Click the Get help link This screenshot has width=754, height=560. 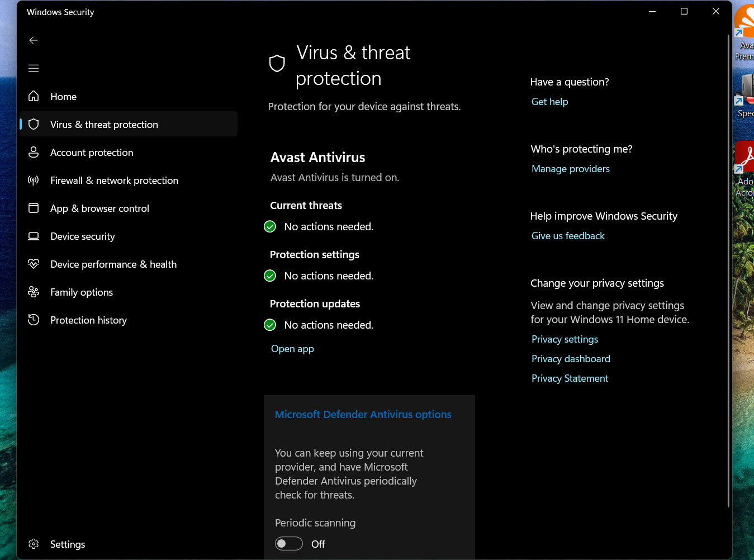[x=549, y=102]
